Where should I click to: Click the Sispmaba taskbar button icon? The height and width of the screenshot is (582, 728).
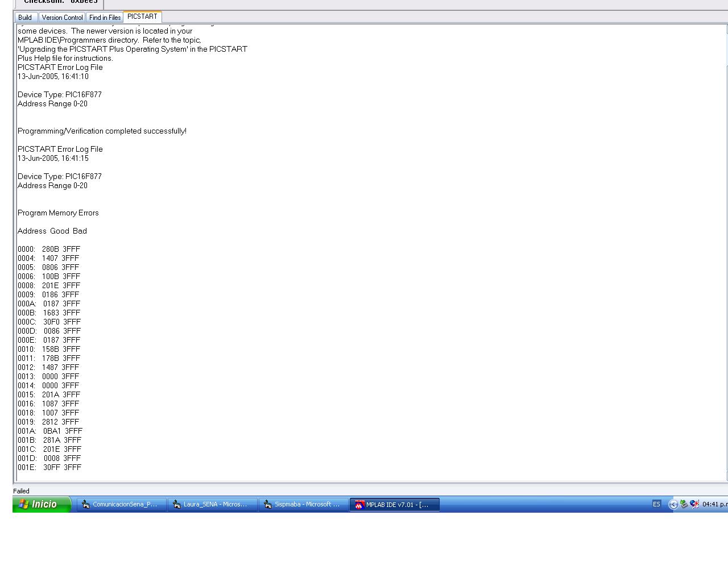(268, 504)
